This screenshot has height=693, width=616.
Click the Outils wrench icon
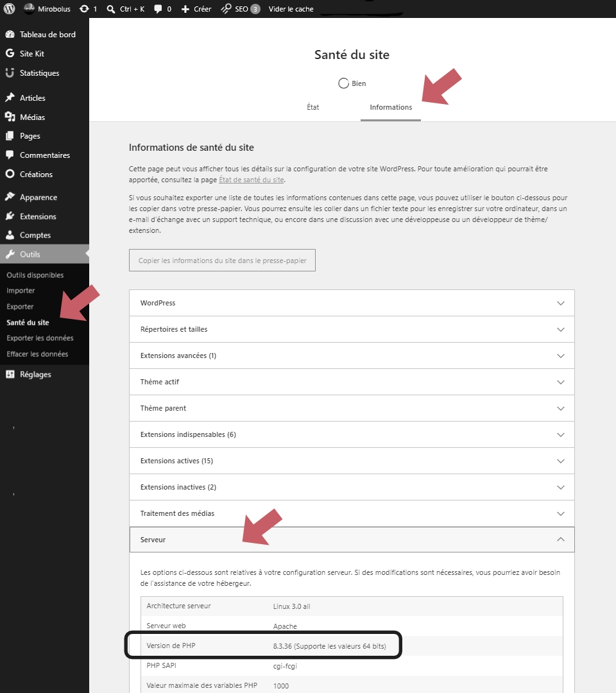pyautogui.click(x=10, y=254)
